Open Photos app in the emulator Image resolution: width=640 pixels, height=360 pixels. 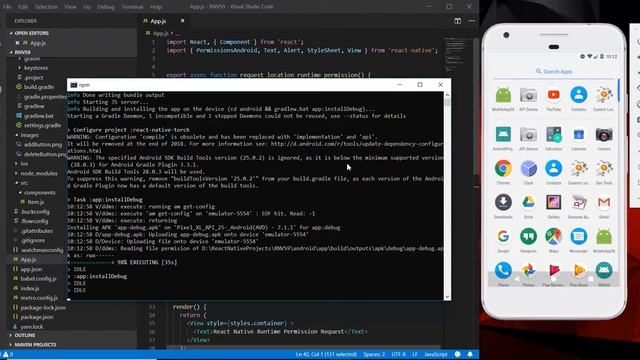coord(528,270)
